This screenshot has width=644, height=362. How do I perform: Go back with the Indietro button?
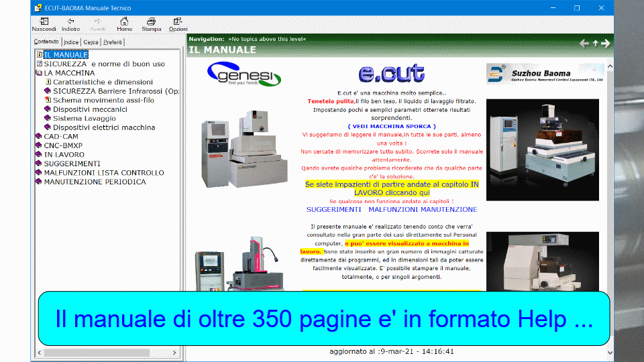coord(70,25)
